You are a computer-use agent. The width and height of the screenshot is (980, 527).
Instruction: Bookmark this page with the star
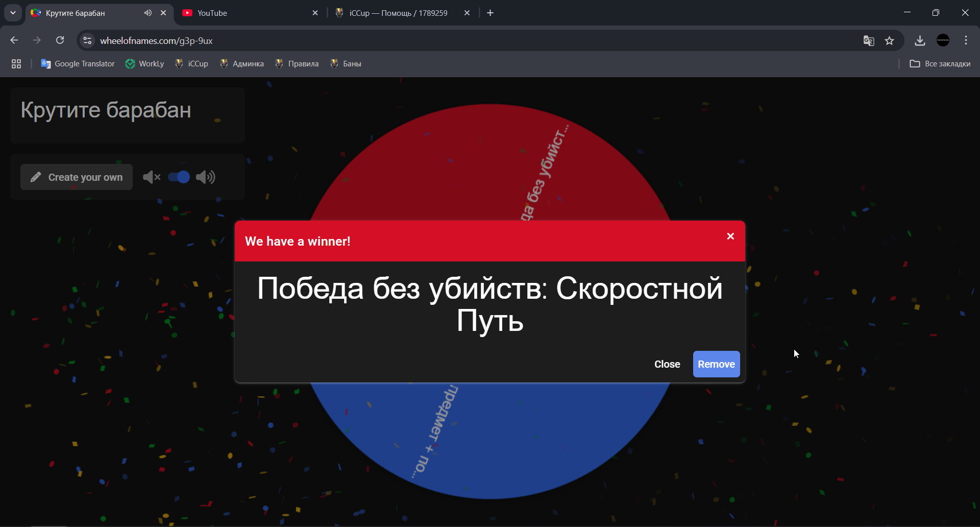890,40
